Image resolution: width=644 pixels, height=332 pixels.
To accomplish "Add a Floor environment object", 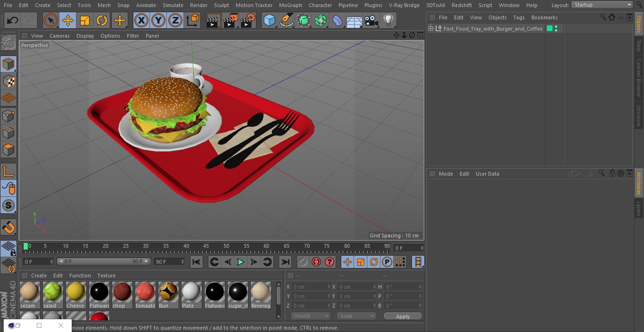I will (355, 21).
